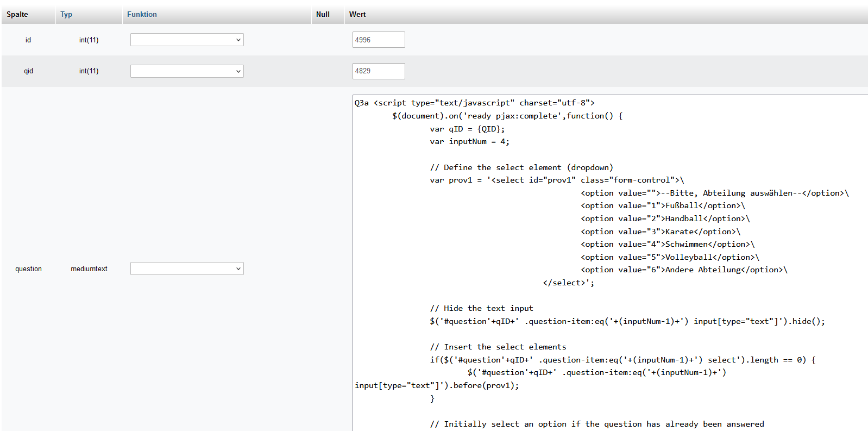Click the Spalte column header
The height and width of the screenshot is (431, 868).
(17, 15)
